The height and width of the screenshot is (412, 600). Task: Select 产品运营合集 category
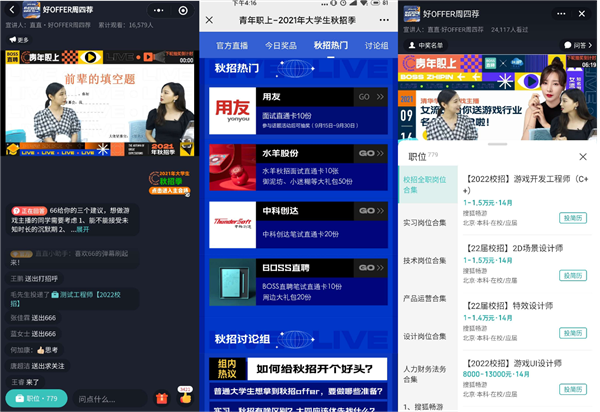pyautogui.click(x=427, y=298)
